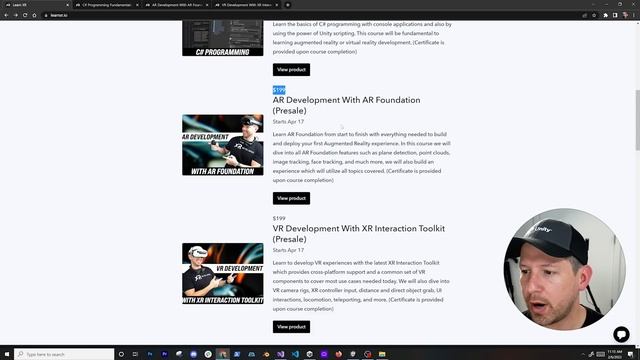Show hidden system tray icons

[x=583, y=354]
